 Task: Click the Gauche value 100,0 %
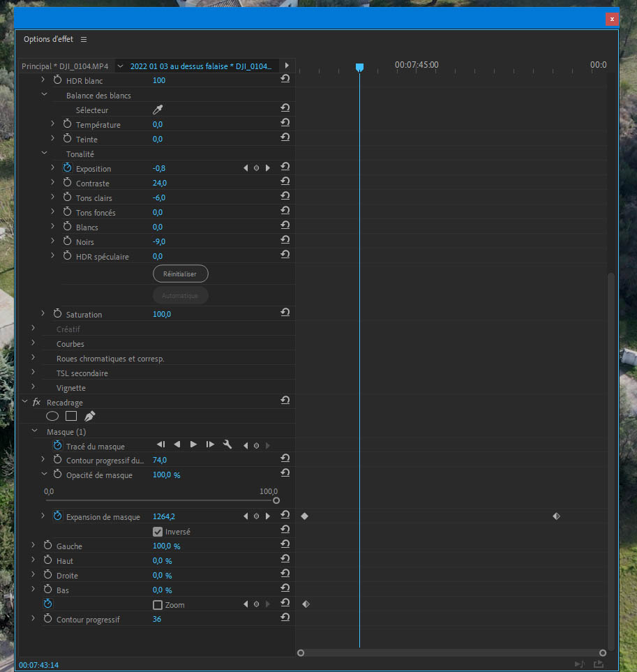pos(167,546)
